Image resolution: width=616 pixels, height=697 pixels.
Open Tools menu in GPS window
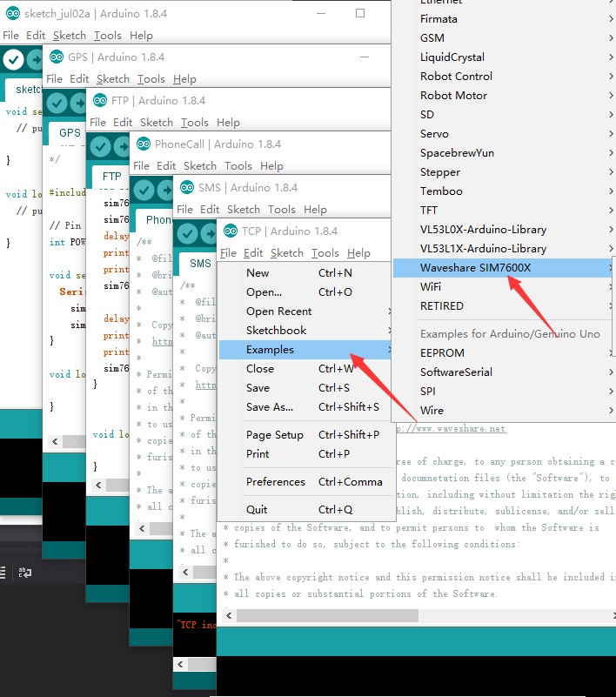151,78
